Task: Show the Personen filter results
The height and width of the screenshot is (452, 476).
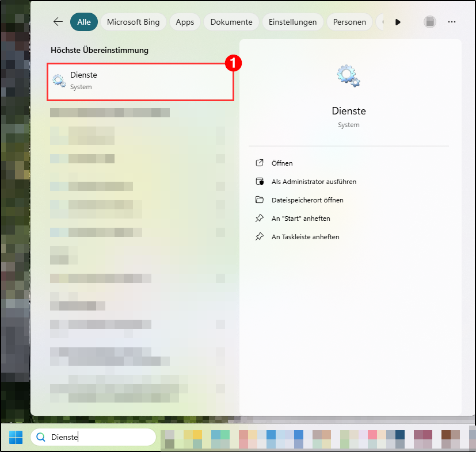Action: [x=349, y=22]
